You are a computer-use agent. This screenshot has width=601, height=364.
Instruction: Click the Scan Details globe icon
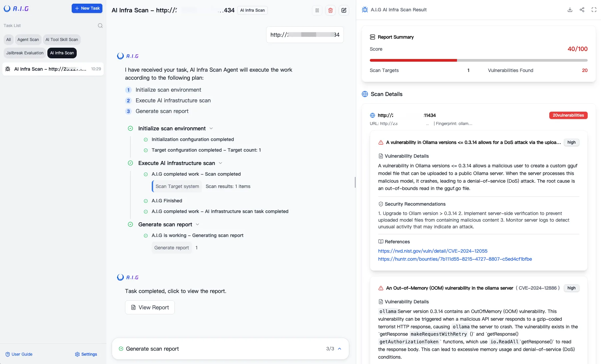click(x=365, y=94)
